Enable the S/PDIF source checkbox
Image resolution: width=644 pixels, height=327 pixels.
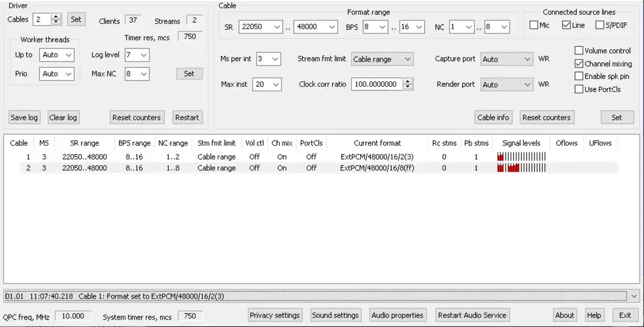(600, 25)
